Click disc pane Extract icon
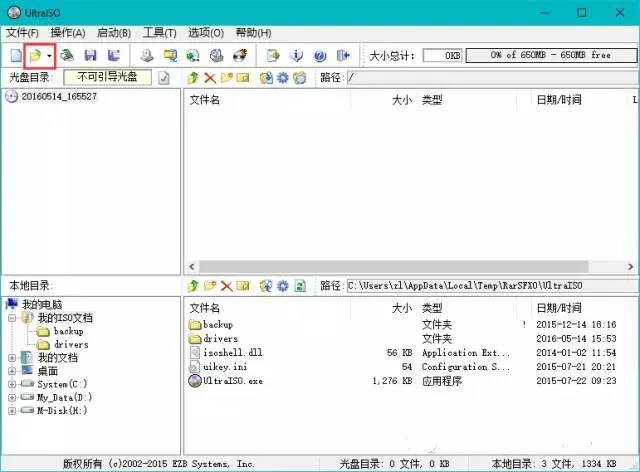 pyautogui.click(x=266, y=78)
